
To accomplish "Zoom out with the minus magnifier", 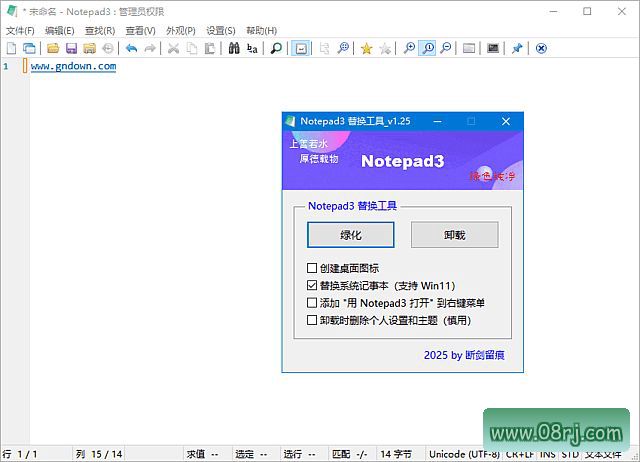I will pos(447,49).
